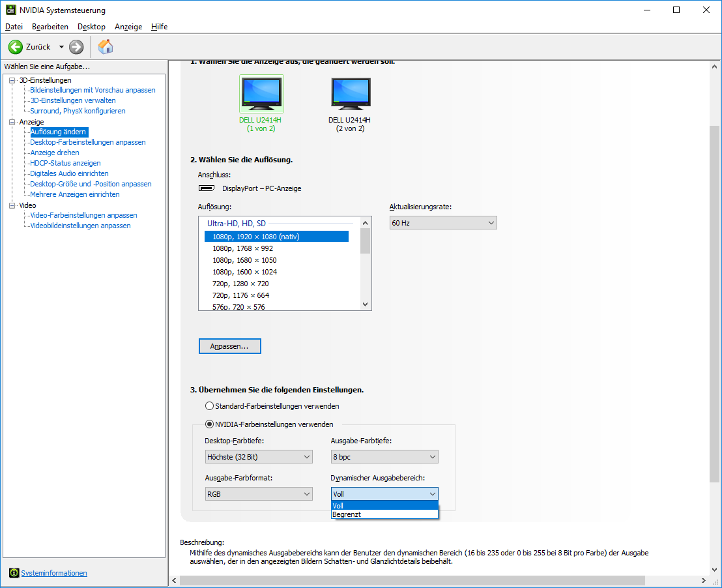Screen dimensions: 722x588
Task: Open Desktop-Farbeinstellungen anpassen
Action: pyautogui.click(x=88, y=142)
